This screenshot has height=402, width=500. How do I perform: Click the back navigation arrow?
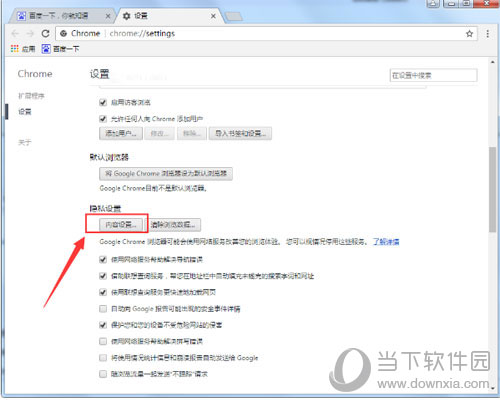click(15, 33)
